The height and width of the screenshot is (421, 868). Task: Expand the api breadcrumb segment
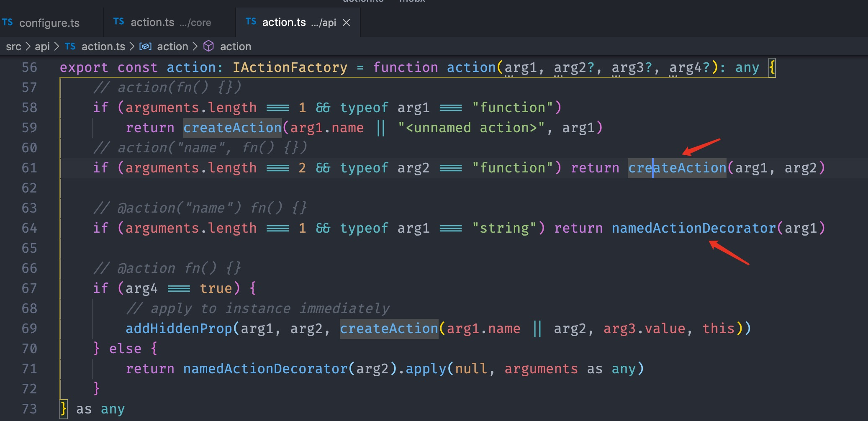point(42,46)
